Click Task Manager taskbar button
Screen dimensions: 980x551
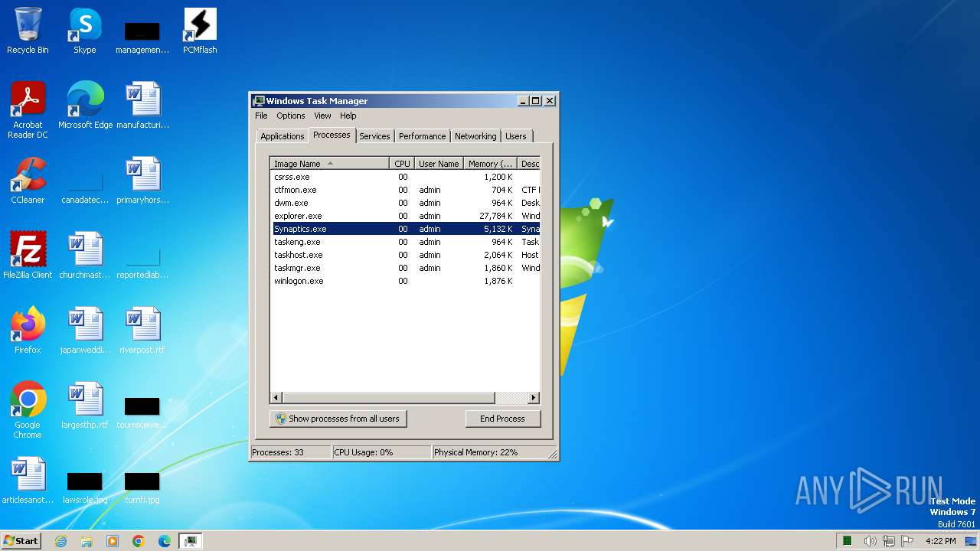(191, 541)
